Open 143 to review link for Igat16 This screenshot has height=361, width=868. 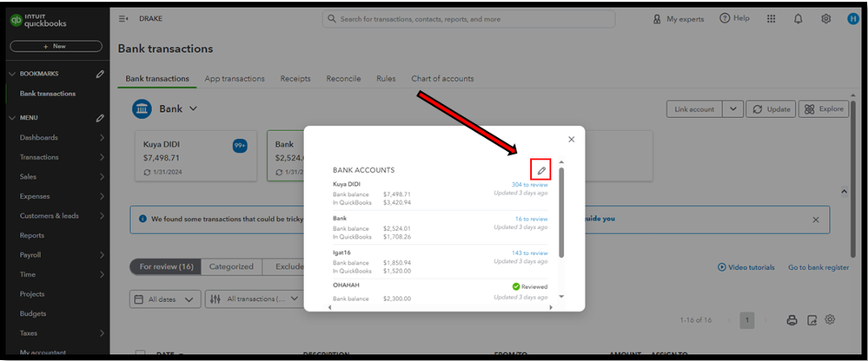530,253
